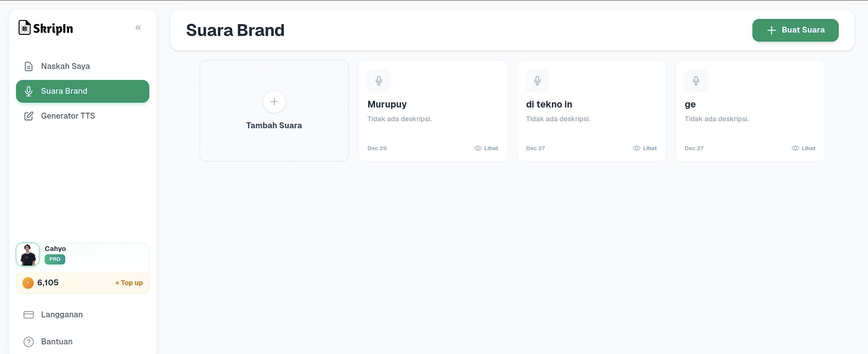Collapse the sidebar with double chevron
Screen dimensions: 868x354
(x=138, y=27)
